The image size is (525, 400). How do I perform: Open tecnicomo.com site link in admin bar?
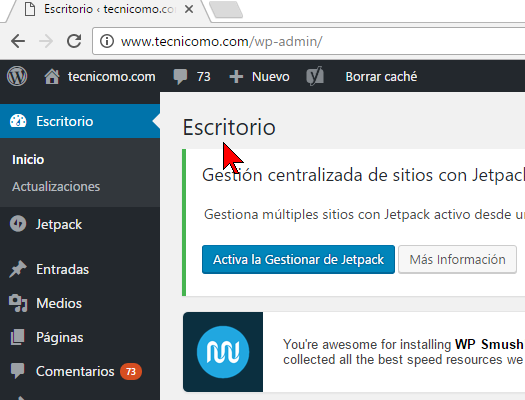pos(111,77)
